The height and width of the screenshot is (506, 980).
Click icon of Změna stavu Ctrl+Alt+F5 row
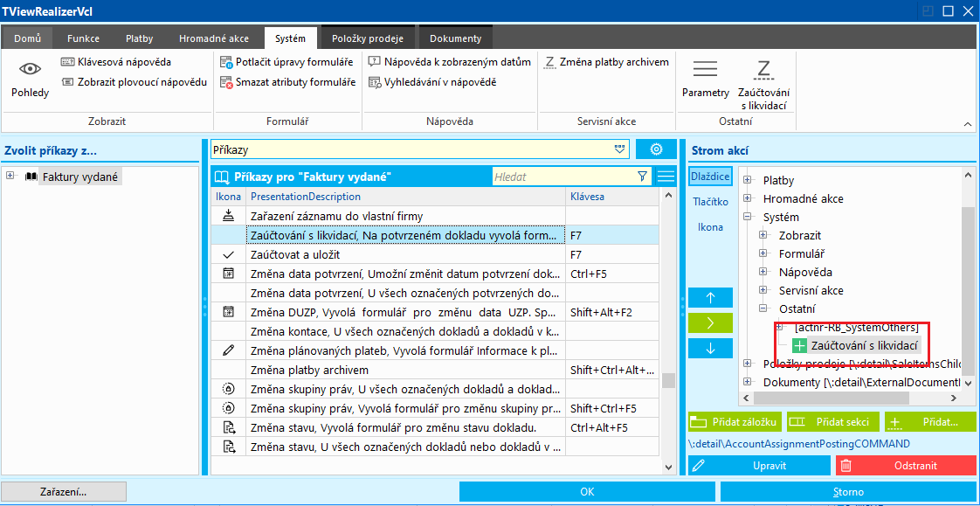[x=228, y=428]
